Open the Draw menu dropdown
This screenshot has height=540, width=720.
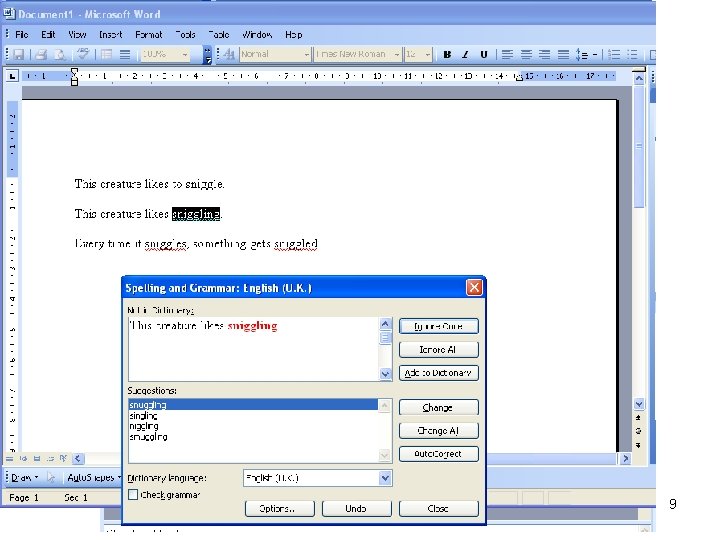click(x=24, y=478)
